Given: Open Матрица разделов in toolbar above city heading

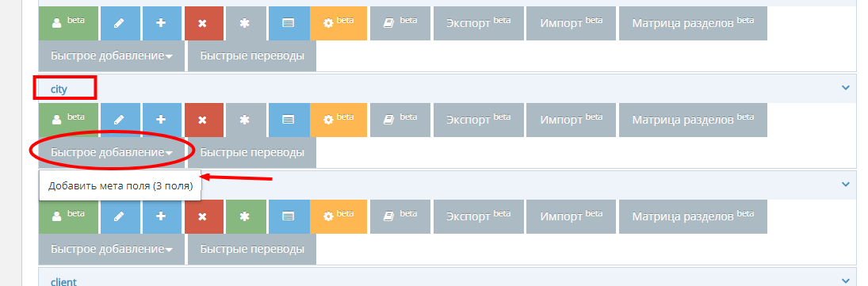Looking at the screenshot, I should [693, 23].
